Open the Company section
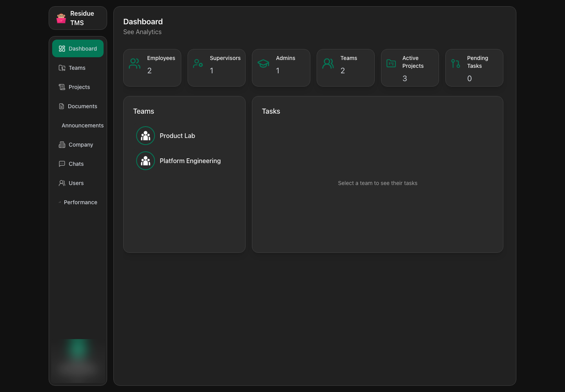Viewport: 565px width, 392px height. (x=78, y=145)
